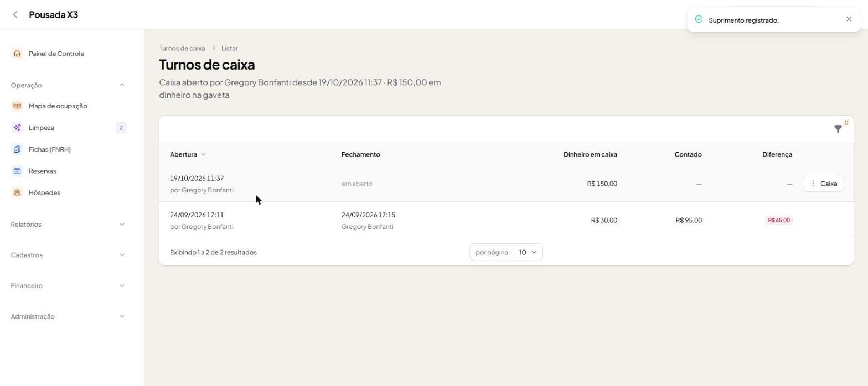Go to Mapa de ocupação
This screenshot has height=386, width=868.
[58, 106]
